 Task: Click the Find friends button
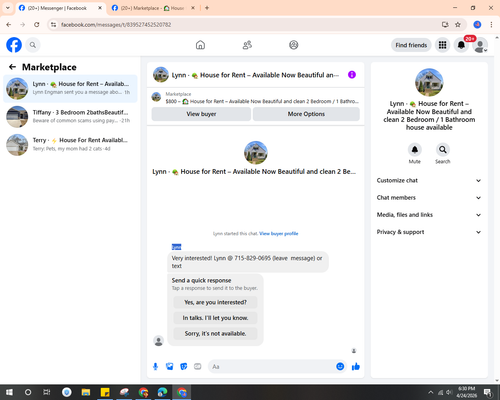tap(411, 45)
